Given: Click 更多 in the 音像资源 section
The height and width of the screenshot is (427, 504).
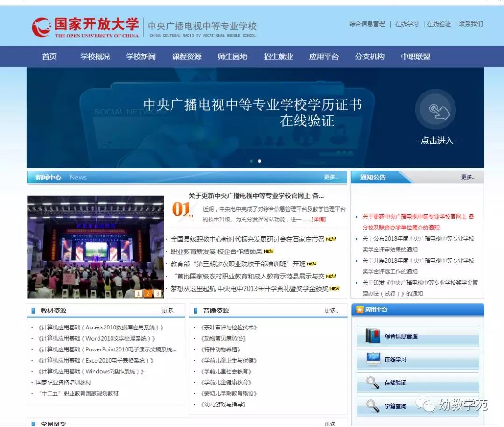Looking at the screenshot, I should coord(331,310).
